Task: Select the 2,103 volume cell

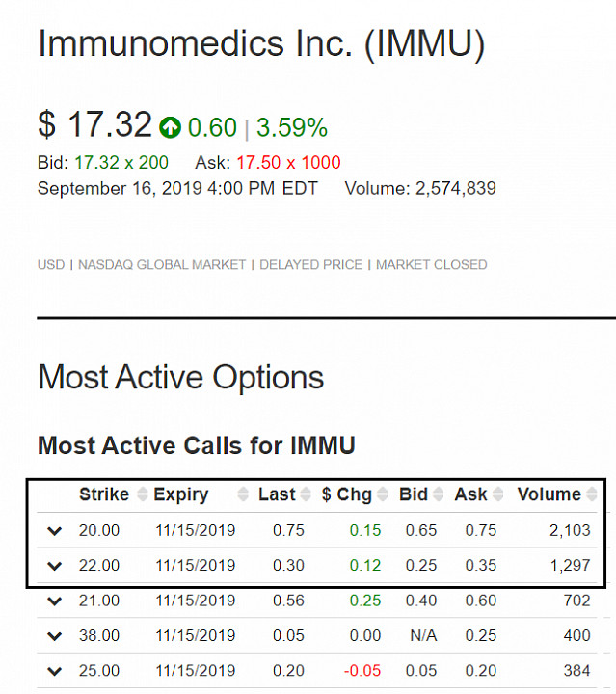Action: click(x=570, y=530)
